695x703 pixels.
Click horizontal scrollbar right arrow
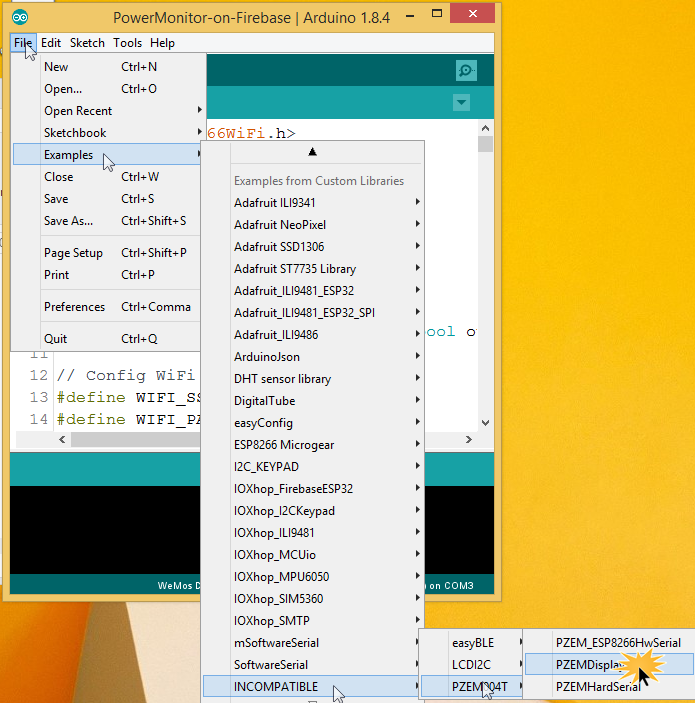click(469, 439)
